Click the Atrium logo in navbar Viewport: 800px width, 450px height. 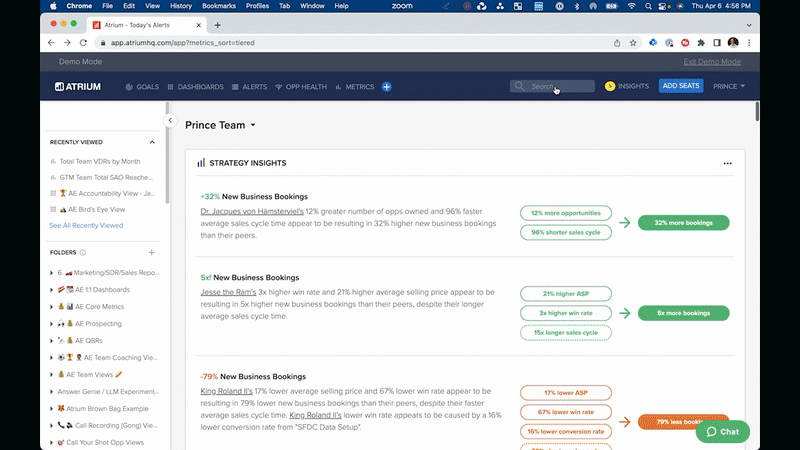tap(78, 87)
